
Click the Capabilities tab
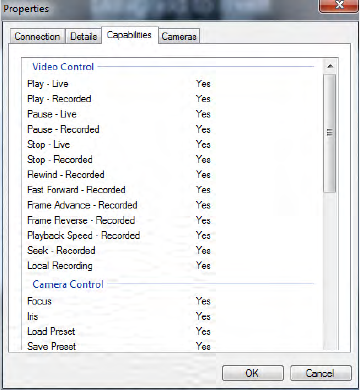tap(129, 35)
